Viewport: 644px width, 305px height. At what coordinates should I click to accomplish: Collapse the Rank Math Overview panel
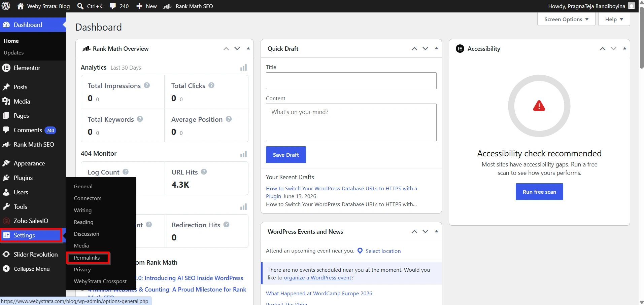click(x=248, y=49)
